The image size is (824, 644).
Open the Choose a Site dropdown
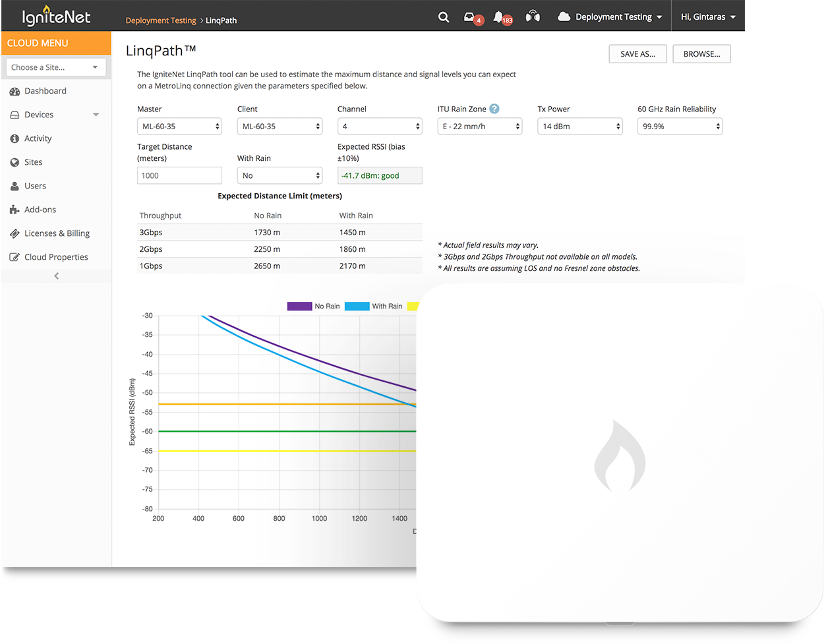56,67
